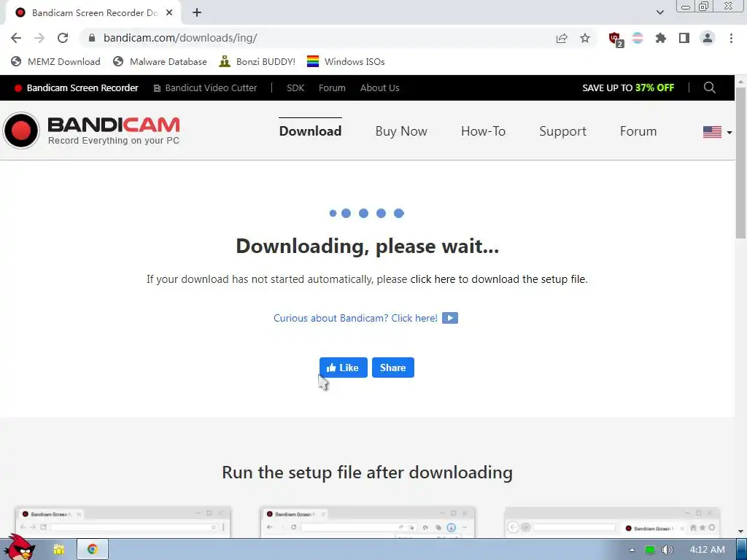Show hidden tray icons arrow
This screenshot has height=560, width=747.
[632, 550]
